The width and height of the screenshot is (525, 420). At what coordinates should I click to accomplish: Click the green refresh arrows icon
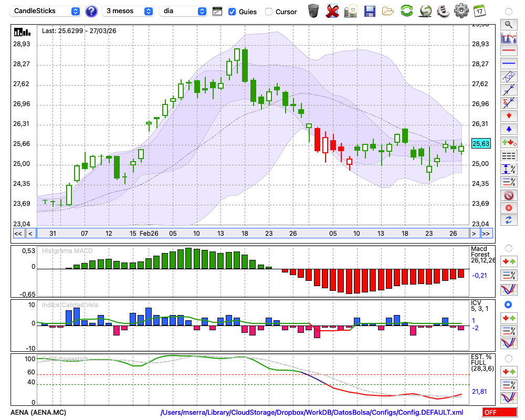pos(406,10)
